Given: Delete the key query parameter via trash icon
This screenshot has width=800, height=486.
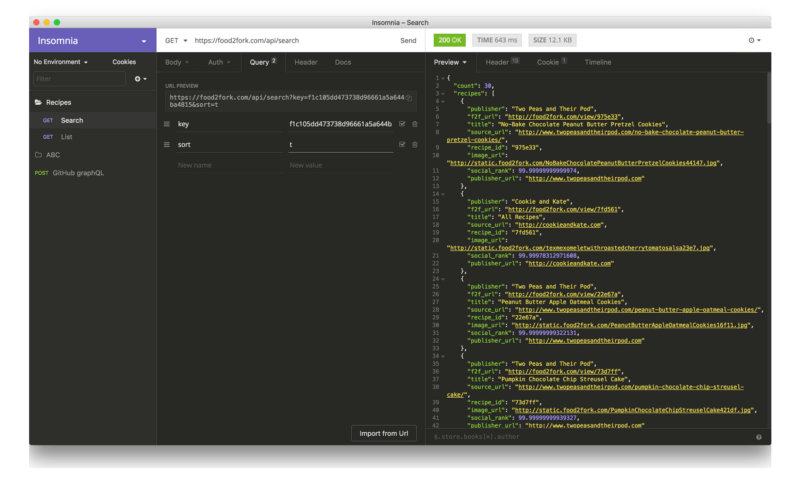Looking at the screenshot, I should click(x=414, y=124).
